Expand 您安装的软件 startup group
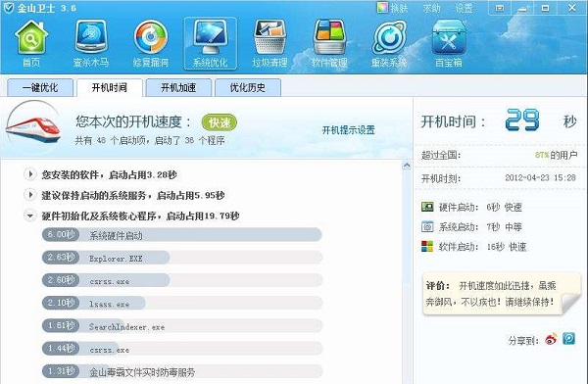 pos(30,174)
